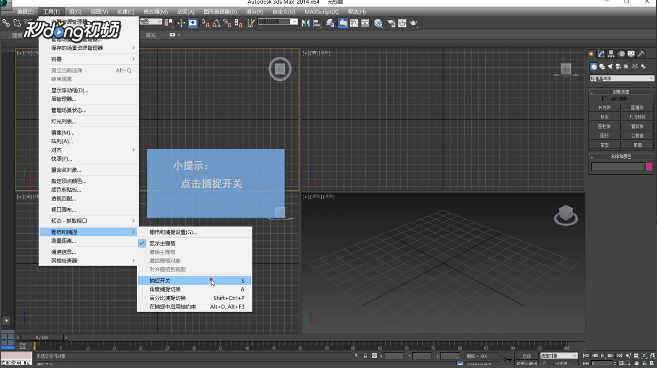Click Mirror entry in Tools menu
657x368 pixels.
click(x=88, y=132)
